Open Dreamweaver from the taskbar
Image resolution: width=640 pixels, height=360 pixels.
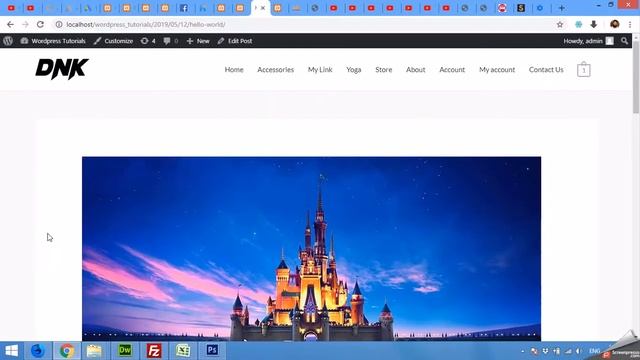click(124, 351)
